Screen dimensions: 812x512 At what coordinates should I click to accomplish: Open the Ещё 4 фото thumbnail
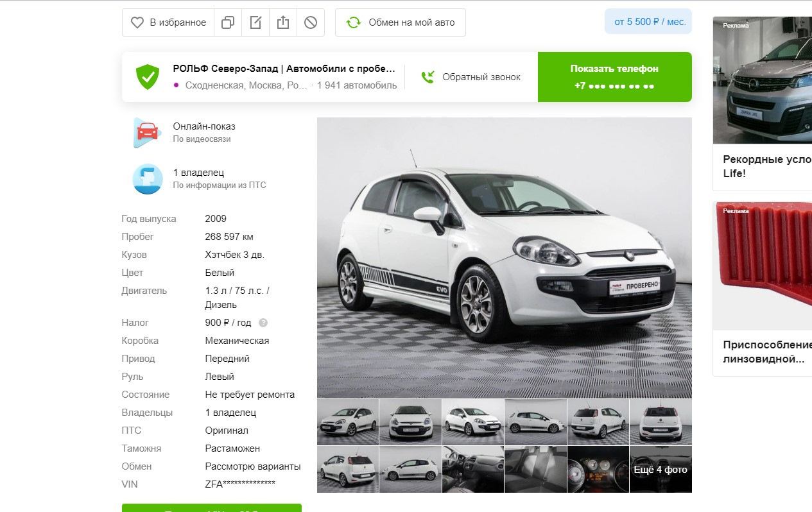pos(661,470)
